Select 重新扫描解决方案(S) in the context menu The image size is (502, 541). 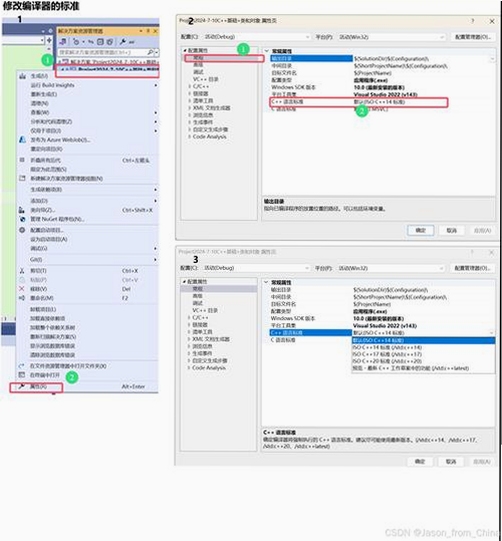coord(53,336)
